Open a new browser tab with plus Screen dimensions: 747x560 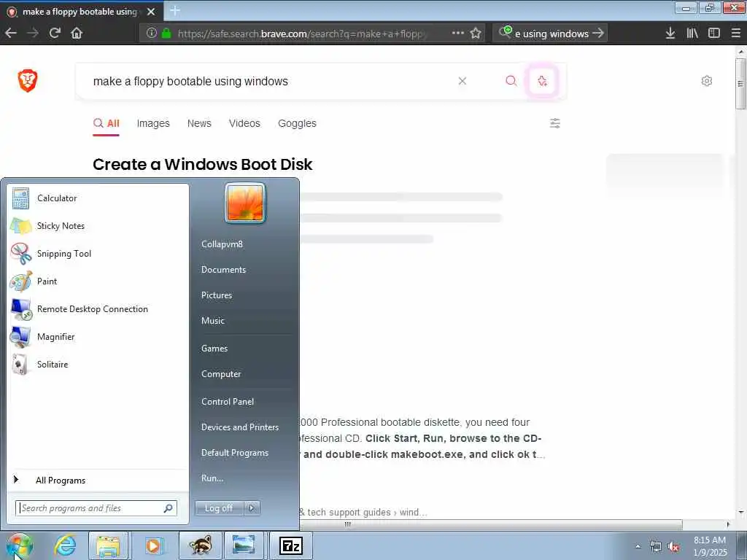point(175,10)
